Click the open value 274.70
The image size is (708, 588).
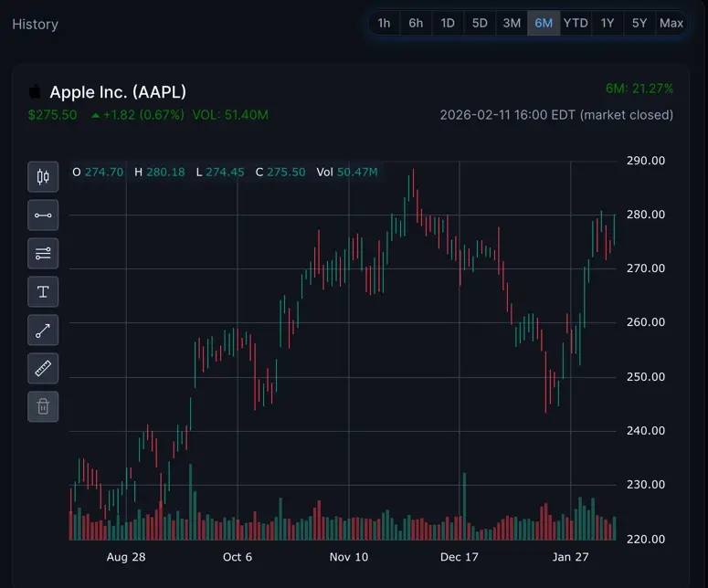[x=104, y=172]
